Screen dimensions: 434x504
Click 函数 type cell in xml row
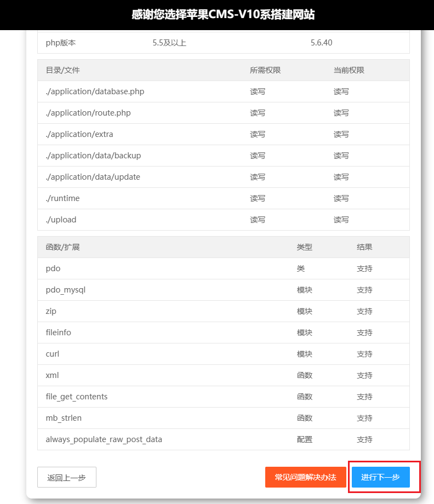click(x=305, y=375)
